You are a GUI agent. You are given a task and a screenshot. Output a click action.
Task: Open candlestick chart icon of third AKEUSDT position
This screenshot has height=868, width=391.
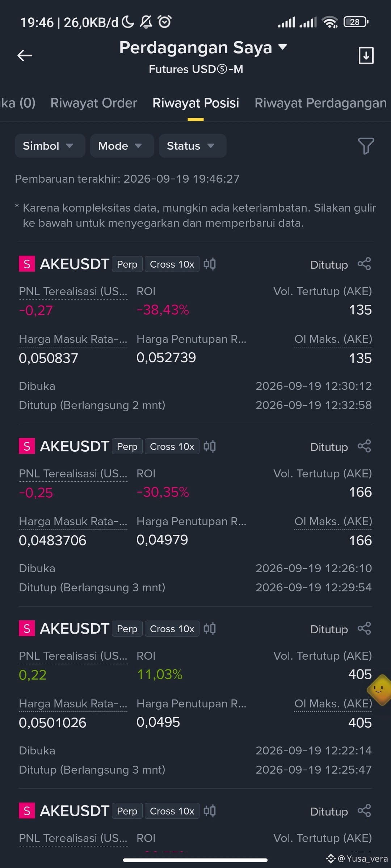click(x=210, y=629)
